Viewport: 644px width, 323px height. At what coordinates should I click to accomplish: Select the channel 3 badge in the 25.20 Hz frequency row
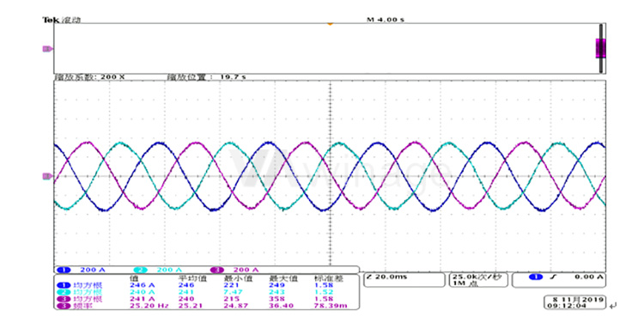64,306
